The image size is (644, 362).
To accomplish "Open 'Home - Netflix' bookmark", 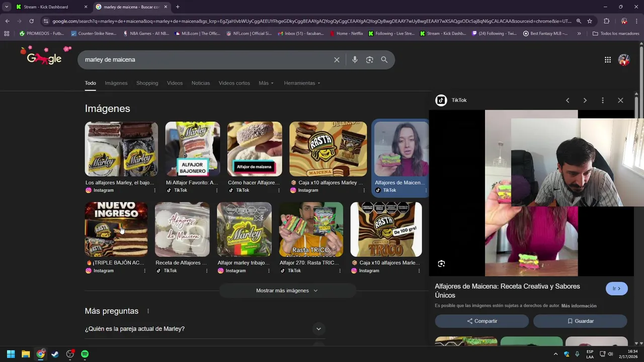I will point(346,34).
